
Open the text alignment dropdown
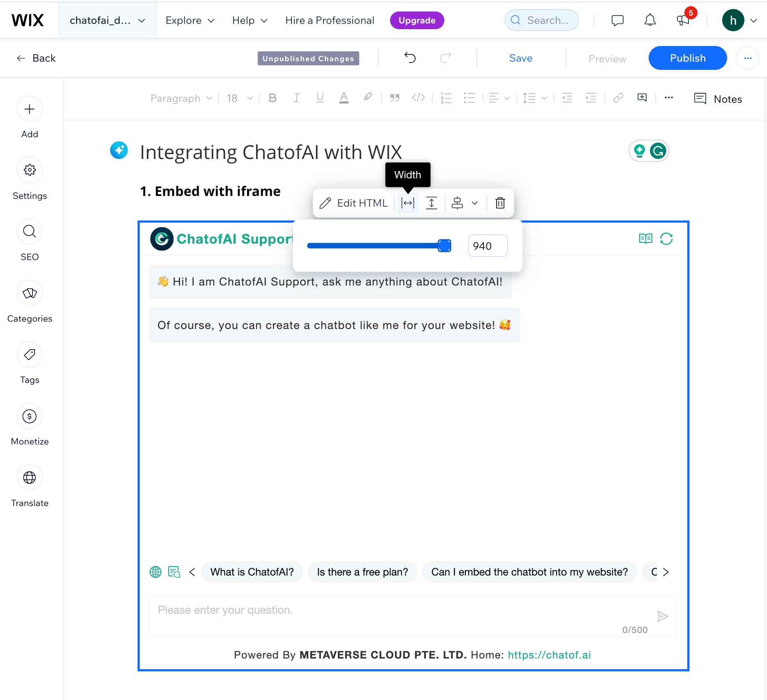[500, 98]
